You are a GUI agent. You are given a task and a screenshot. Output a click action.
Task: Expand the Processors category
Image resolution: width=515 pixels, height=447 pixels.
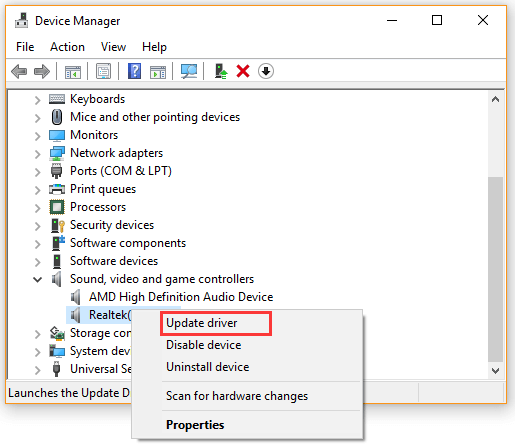pyautogui.click(x=37, y=208)
